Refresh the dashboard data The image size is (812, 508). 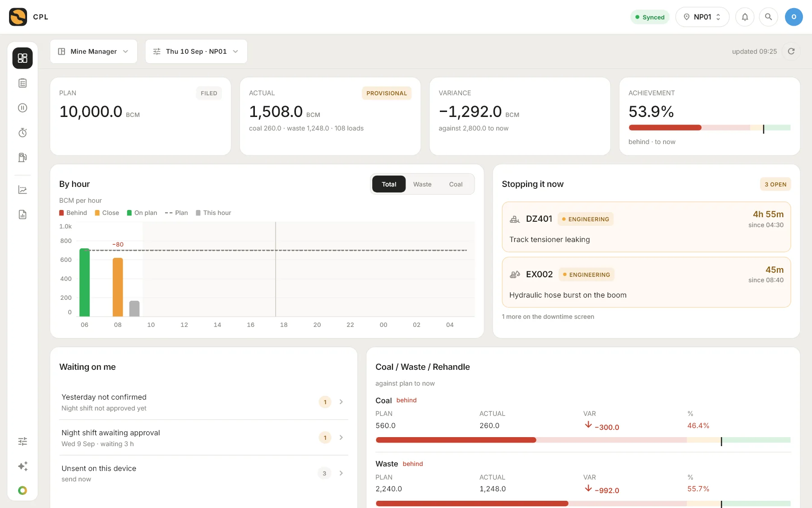click(791, 51)
